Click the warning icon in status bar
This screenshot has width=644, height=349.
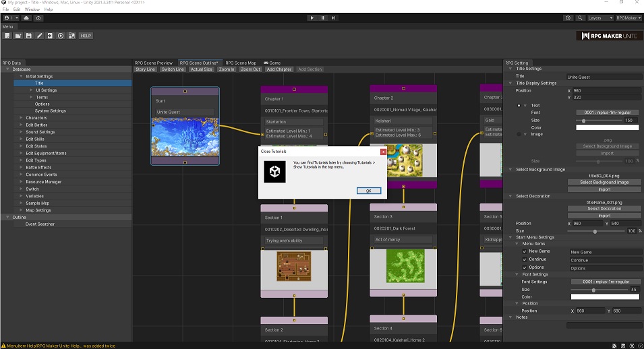pyautogui.click(x=3, y=346)
